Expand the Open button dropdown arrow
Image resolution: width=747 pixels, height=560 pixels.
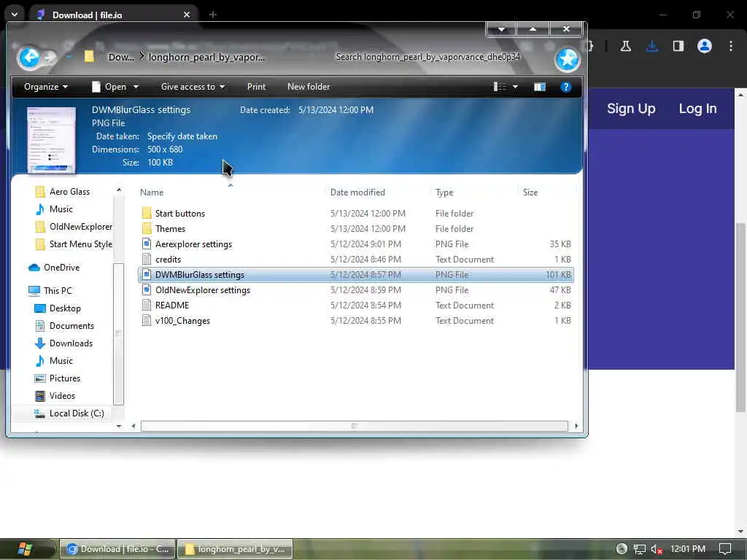click(136, 87)
